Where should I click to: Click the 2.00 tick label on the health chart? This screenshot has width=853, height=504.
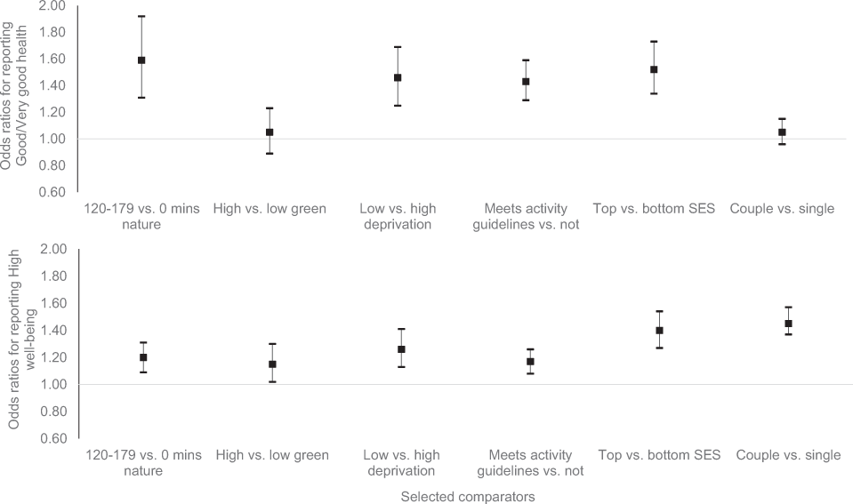[x=52, y=6]
